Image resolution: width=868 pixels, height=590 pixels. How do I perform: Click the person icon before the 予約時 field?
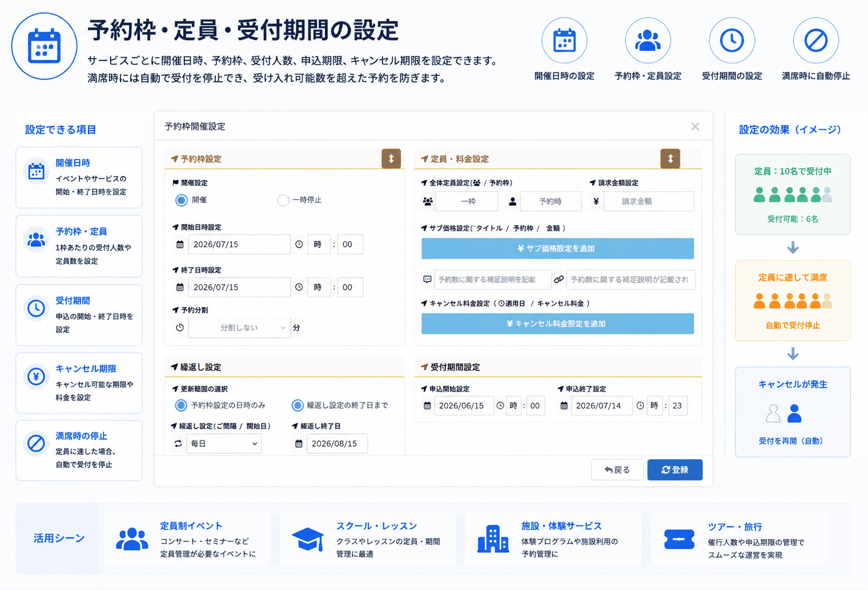(513, 201)
